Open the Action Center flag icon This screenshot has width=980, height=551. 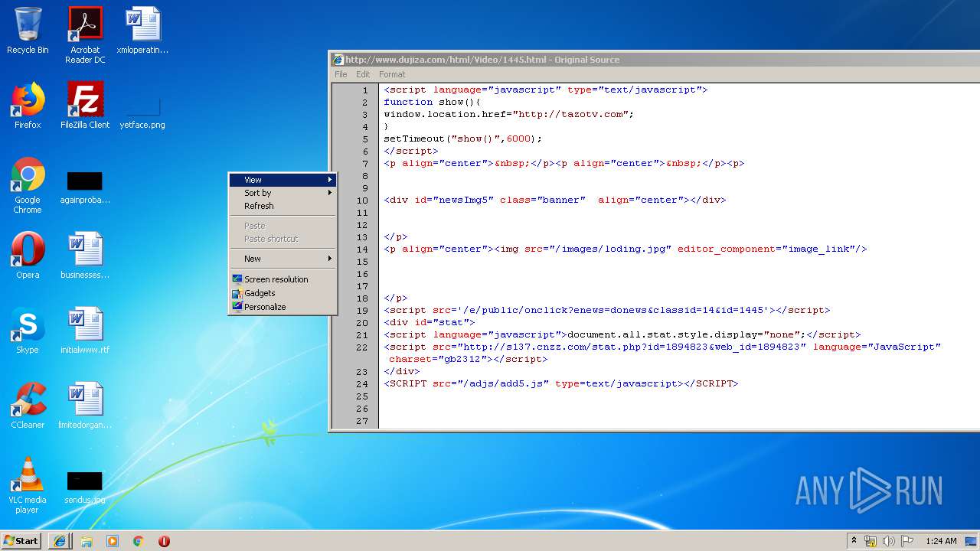906,541
